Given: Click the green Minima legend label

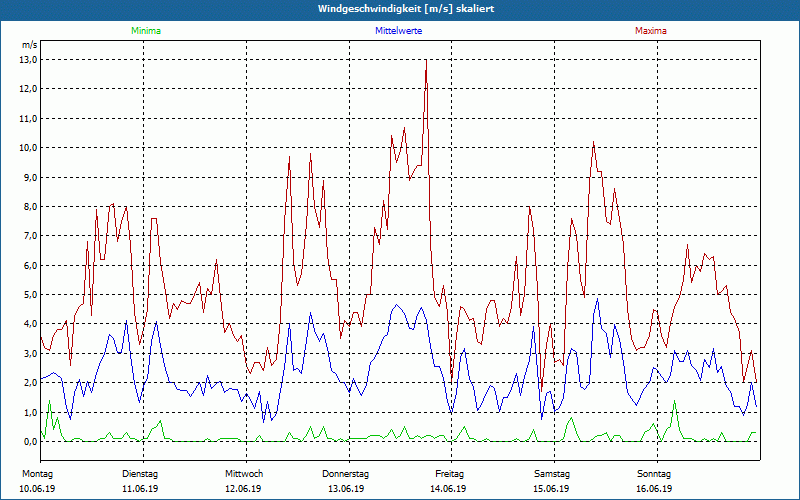Looking at the screenshot, I should [x=146, y=31].
